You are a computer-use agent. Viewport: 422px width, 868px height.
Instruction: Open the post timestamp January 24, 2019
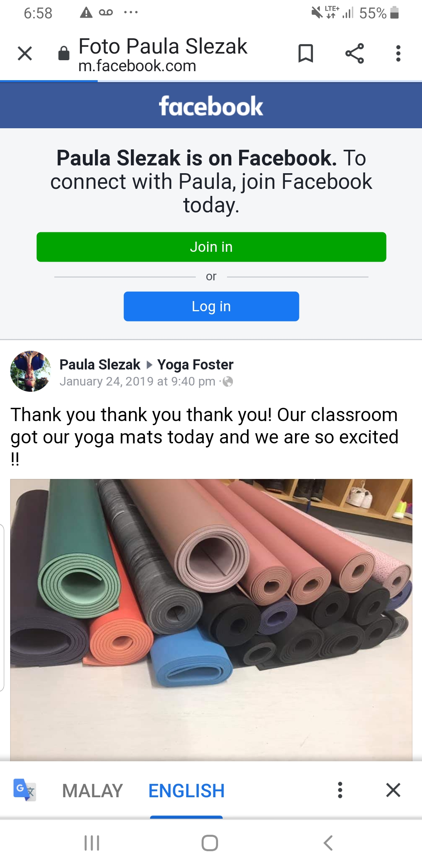click(x=138, y=381)
